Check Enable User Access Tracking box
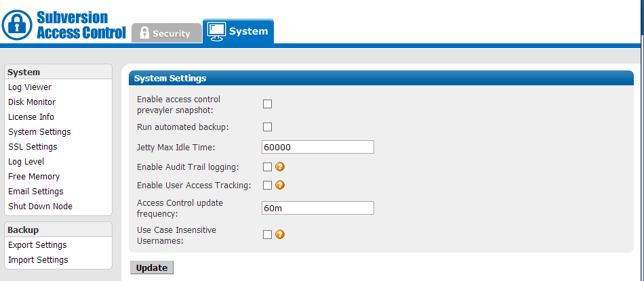644x281 pixels. tap(267, 186)
